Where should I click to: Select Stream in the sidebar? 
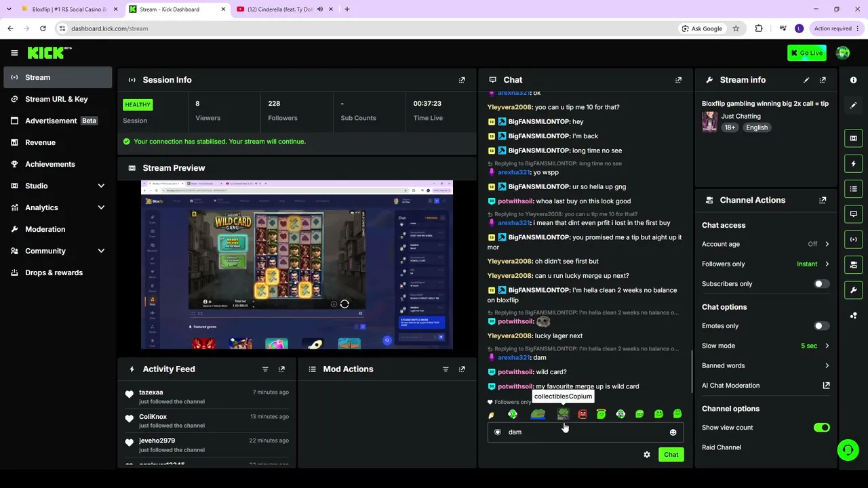(58, 77)
